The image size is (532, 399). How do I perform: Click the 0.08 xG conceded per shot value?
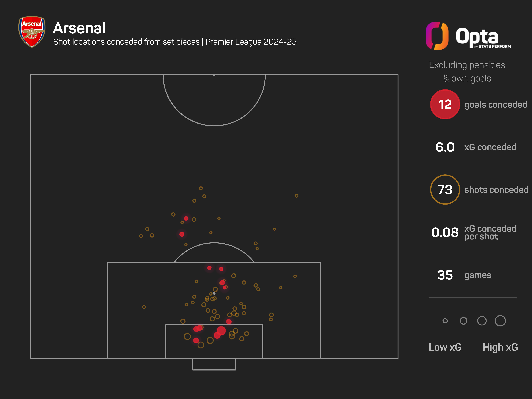click(x=445, y=232)
